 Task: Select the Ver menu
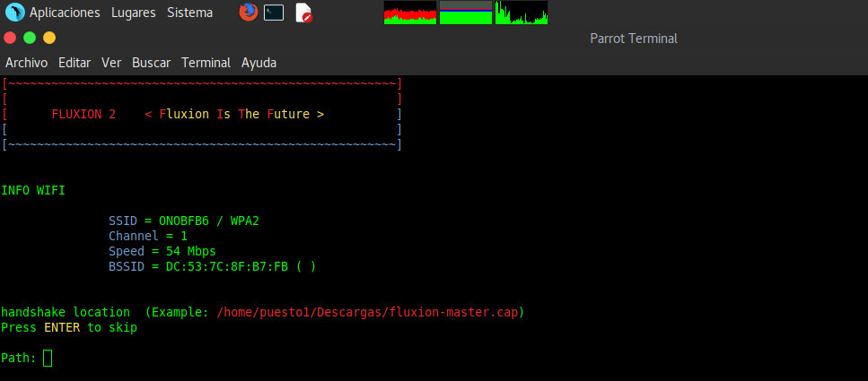pos(111,63)
